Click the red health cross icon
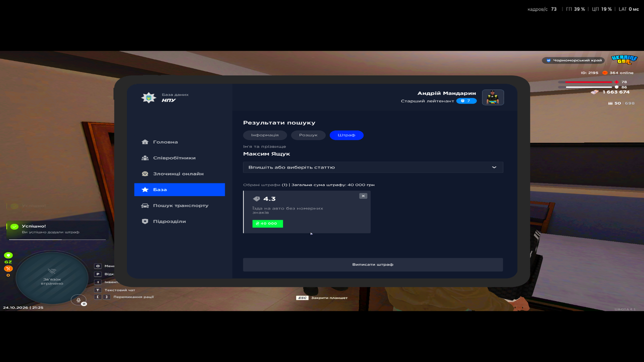Image resolution: width=644 pixels, height=362 pixels. (616, 82)
